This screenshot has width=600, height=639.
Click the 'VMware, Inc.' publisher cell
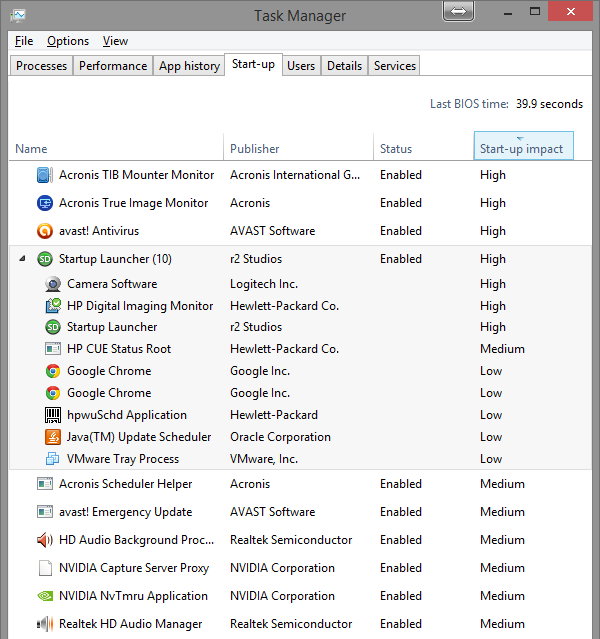click(x=264, y=459)
